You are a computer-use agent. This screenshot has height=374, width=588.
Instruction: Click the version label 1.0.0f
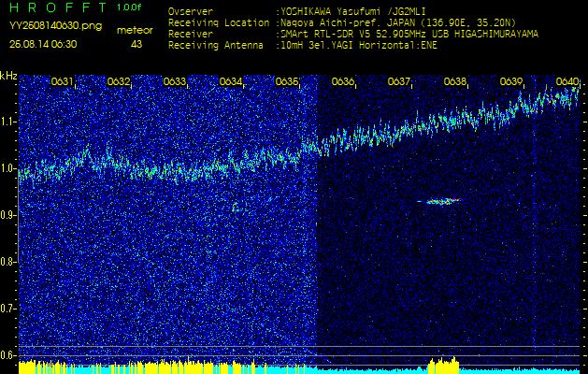click(129, 7)
